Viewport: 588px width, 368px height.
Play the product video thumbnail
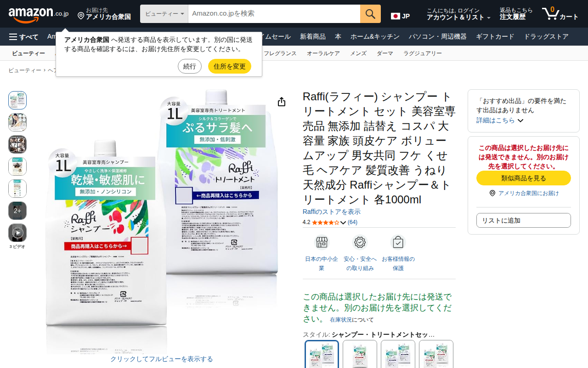[x=17, y=233]
